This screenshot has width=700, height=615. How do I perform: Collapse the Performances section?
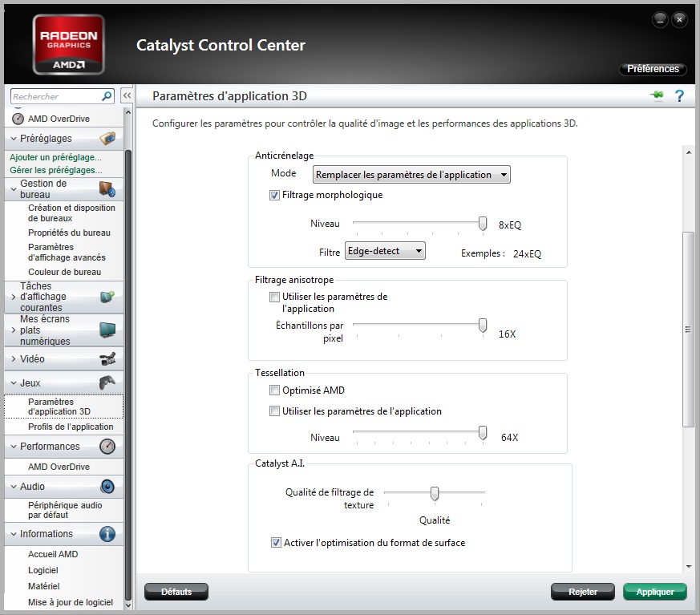14,447
